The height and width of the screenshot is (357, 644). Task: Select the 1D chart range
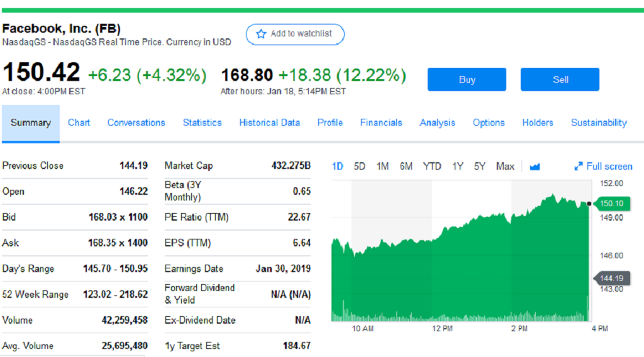[337, 166]
